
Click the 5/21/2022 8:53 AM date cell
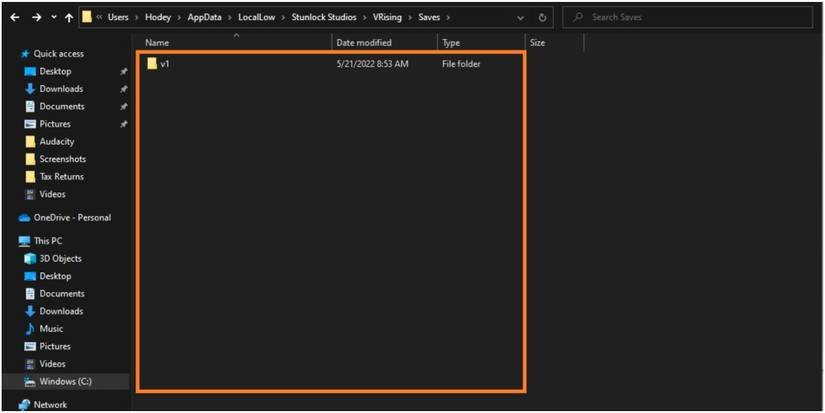372,64
